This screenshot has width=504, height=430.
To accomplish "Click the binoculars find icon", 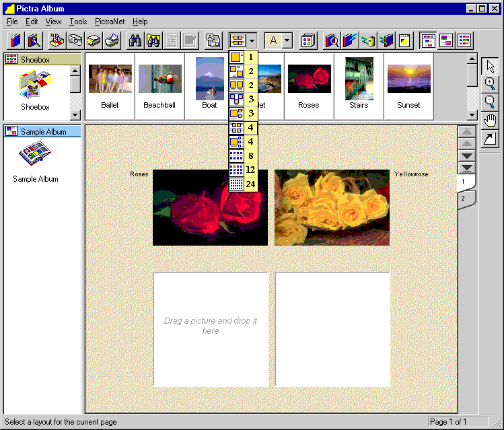I will pos(135,40).
